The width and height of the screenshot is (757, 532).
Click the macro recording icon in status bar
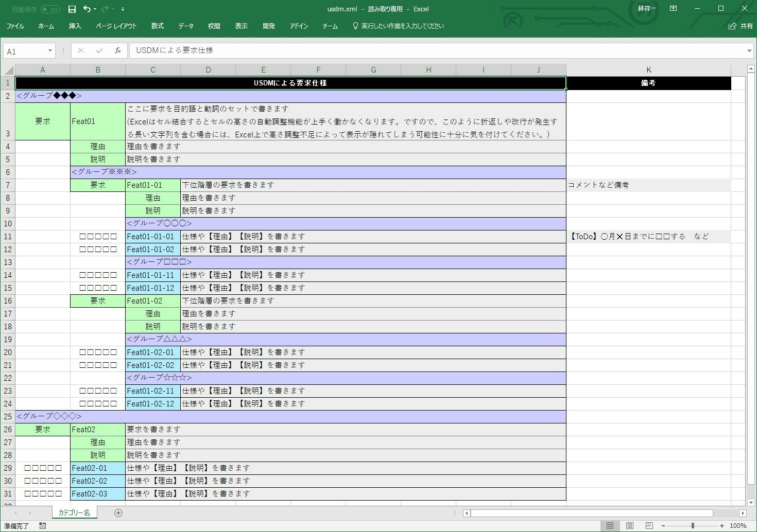[42, 526]
